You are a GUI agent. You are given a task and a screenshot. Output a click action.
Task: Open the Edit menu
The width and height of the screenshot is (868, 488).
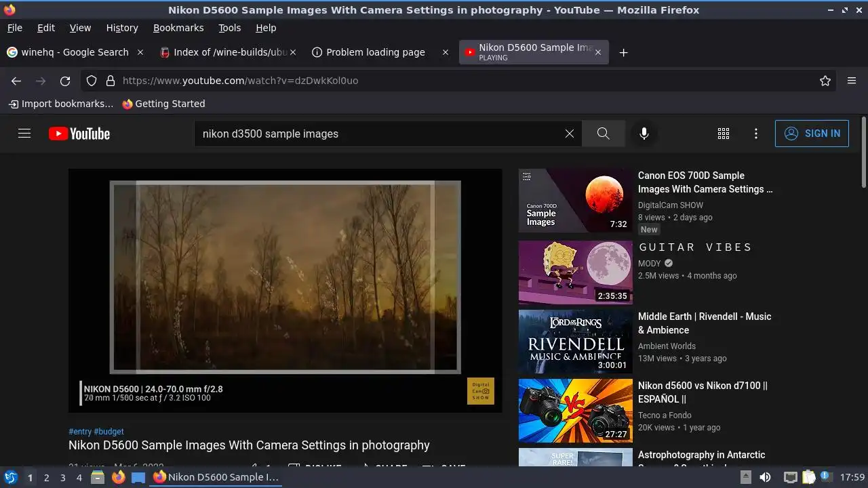click(x=46, y=28)
